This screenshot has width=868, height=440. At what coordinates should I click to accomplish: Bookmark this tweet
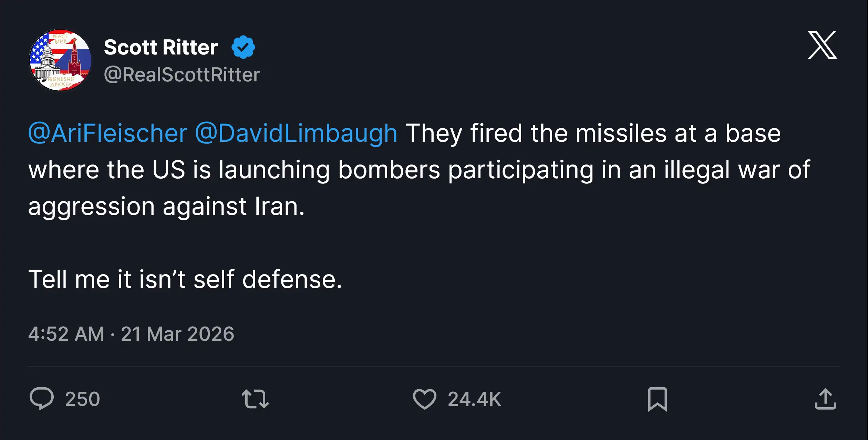click(657, 399)
